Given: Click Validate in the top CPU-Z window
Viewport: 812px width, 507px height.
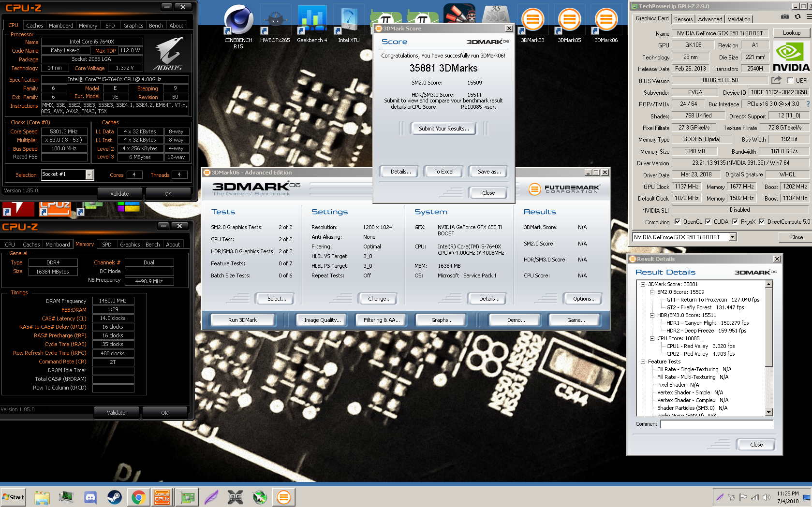Looking at the screenshot, I should 119,194.
